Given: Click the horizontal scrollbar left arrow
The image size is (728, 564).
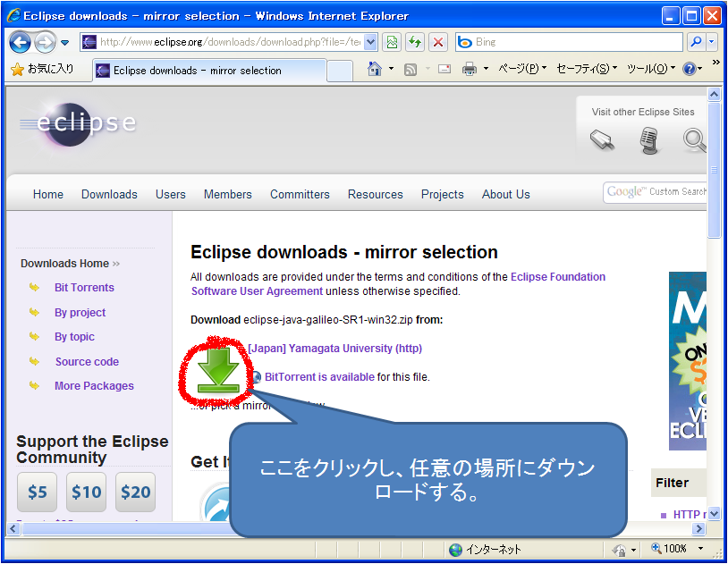Looking at the screenshot, I should pyautogui.click(x=13, y=529).
